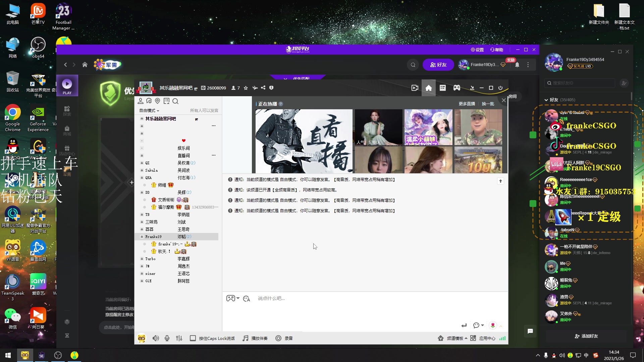Send message with the enter arrow icon
The image size is (644, 362).
464,325
